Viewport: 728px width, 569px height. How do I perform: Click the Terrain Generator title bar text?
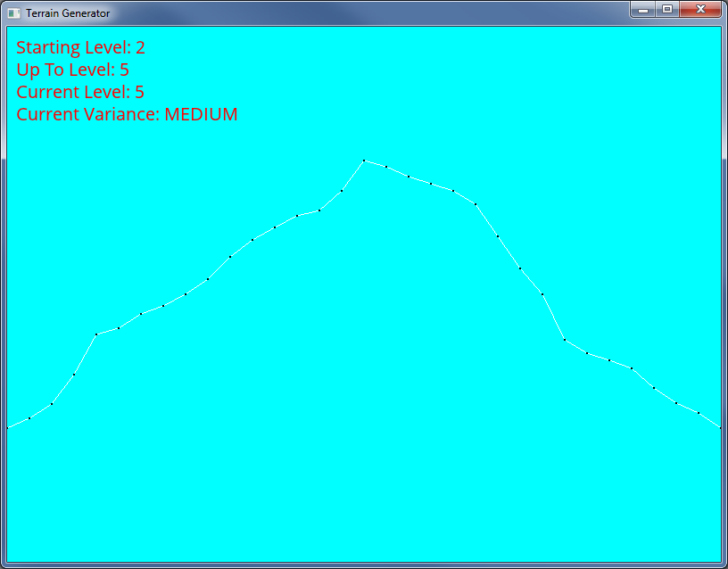click(x=68, y=13)
